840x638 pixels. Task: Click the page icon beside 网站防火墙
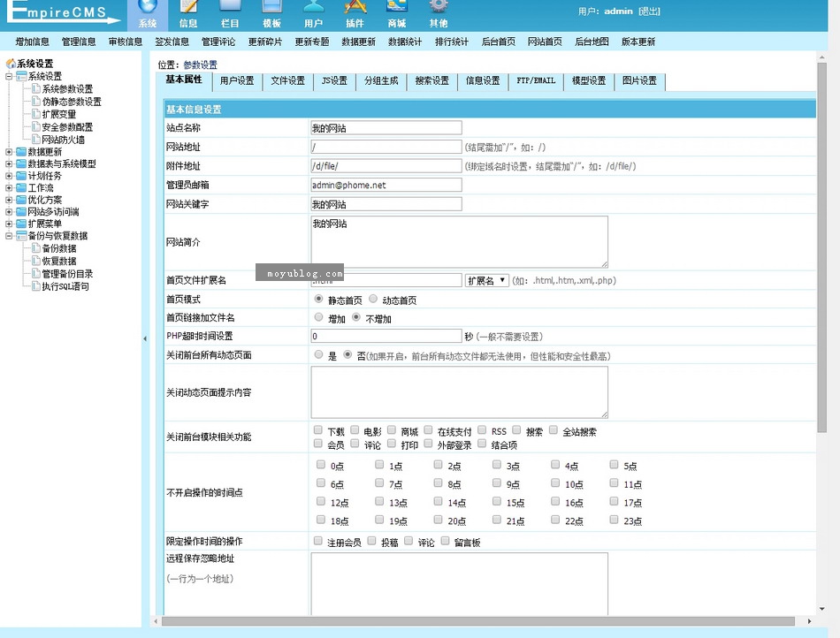click(36, 139)
